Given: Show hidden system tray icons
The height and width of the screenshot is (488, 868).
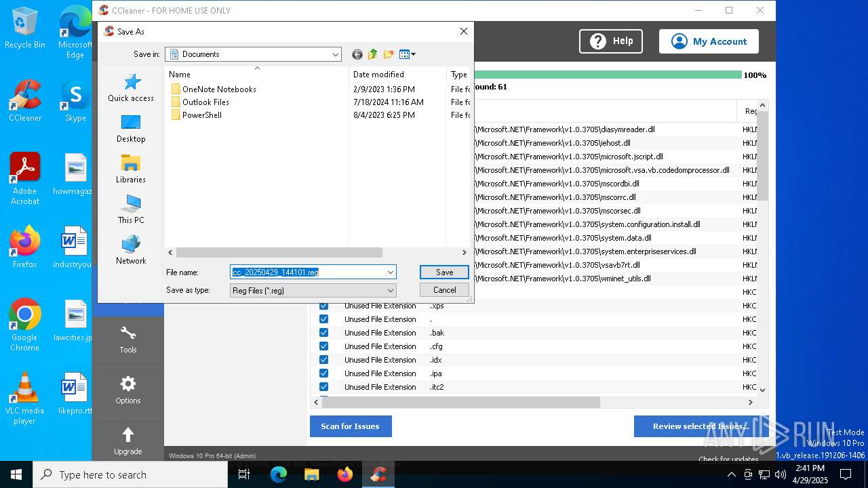Looking at the screenshot, I should click(x=731, y=474).
